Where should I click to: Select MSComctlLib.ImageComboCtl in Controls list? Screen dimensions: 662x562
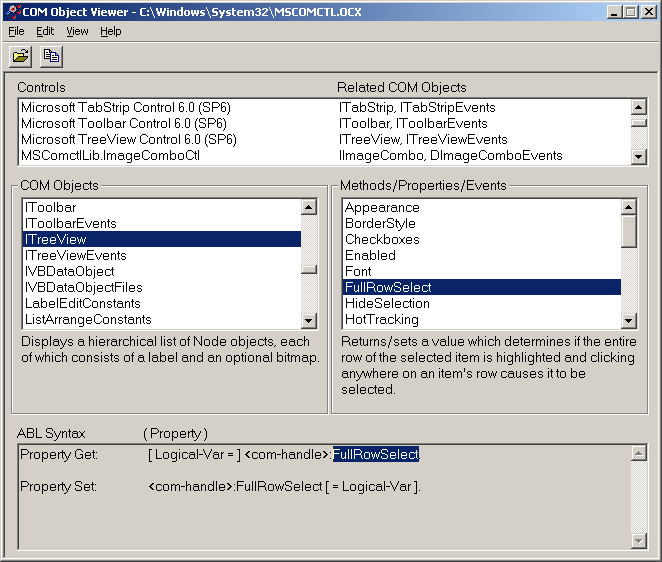coord(110,155)
